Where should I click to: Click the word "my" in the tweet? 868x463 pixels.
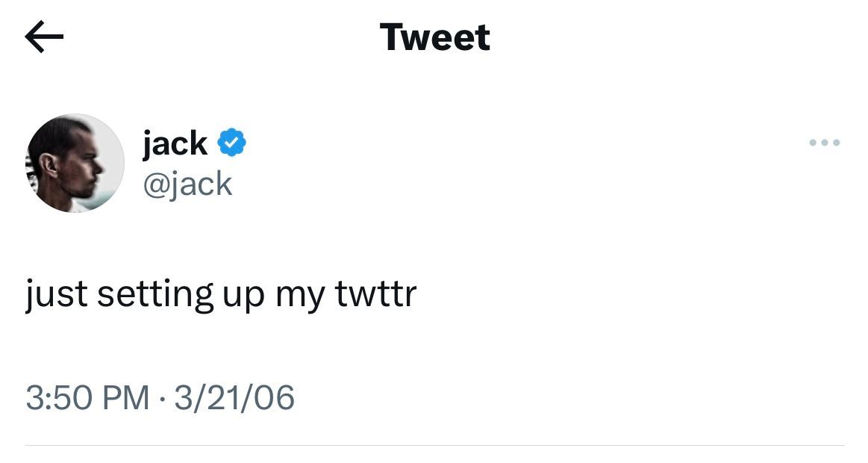(300, 296)
